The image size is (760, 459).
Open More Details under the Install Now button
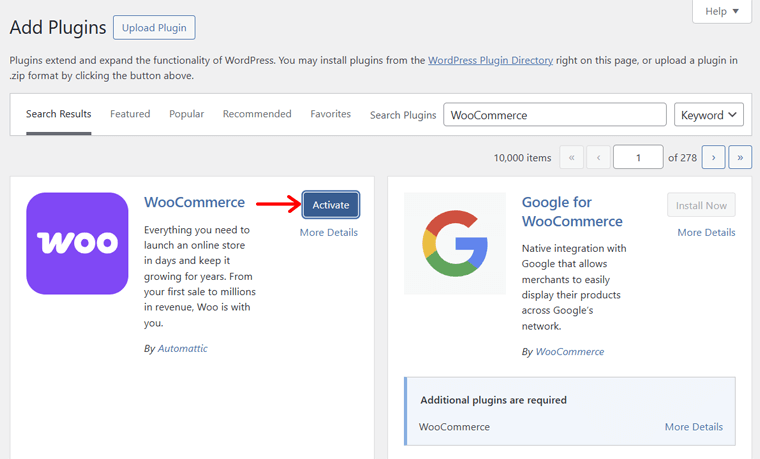coord(706,232)
